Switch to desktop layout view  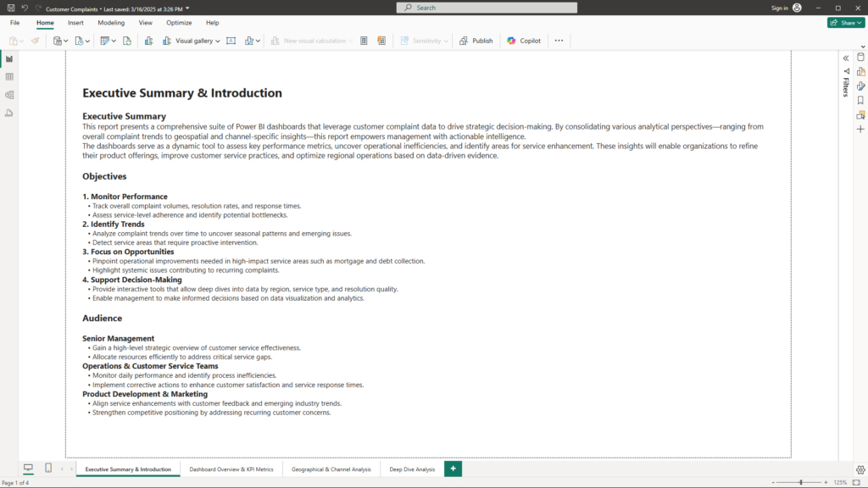pos(28,469)
